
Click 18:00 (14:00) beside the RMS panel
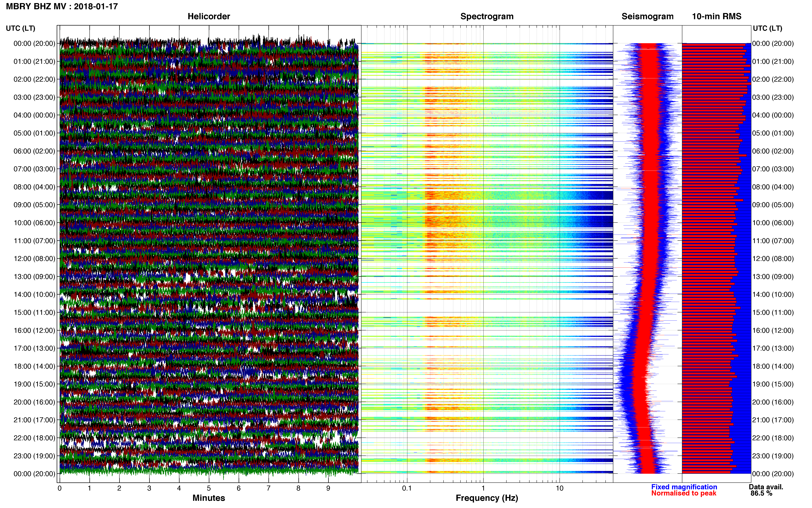coord(773,366)
